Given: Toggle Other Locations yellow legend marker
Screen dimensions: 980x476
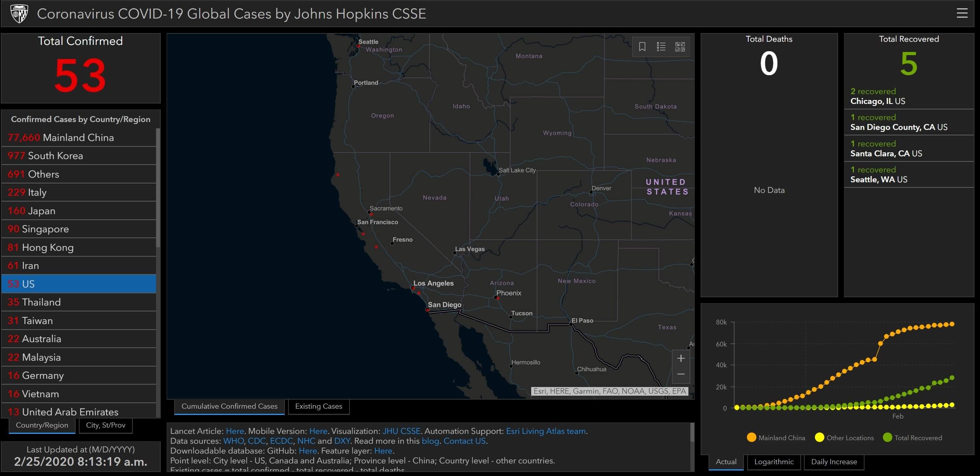Looking at the screenshot, I should pos(819,437).
